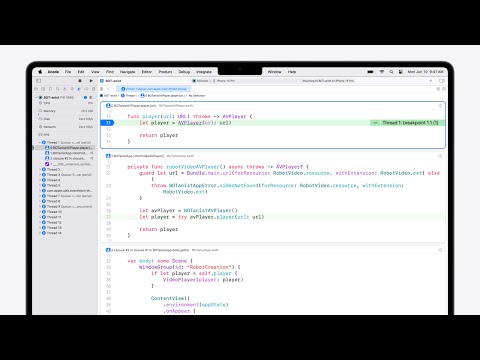Open the Xcode menu
This screenshot has width=480, height=360.
click(x=53, y=72)
